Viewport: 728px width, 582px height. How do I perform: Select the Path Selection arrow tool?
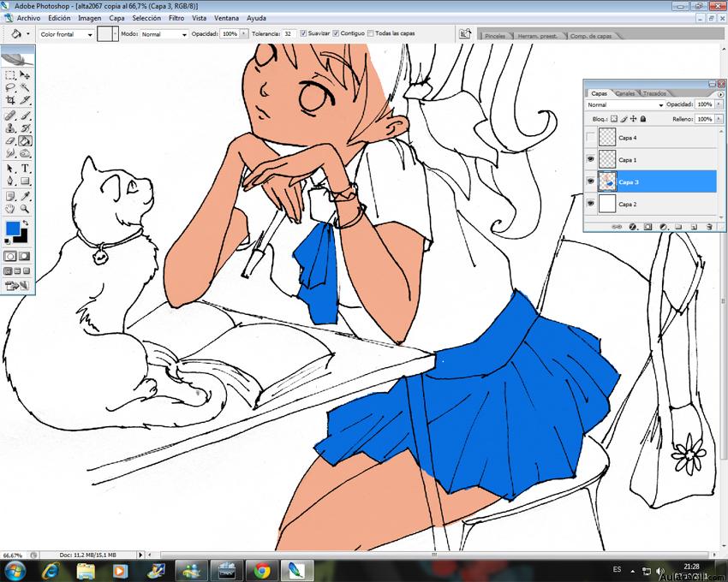pos(10,169)
